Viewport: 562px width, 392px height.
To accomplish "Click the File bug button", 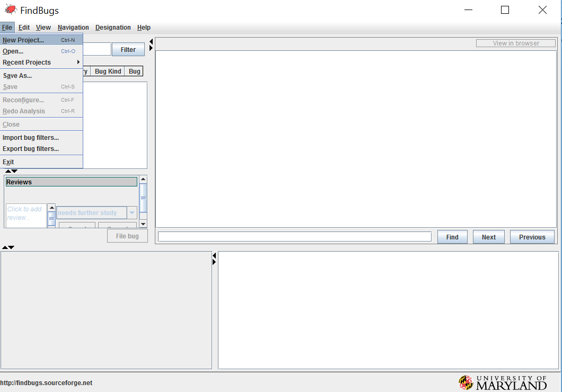I will click(127, 236).
